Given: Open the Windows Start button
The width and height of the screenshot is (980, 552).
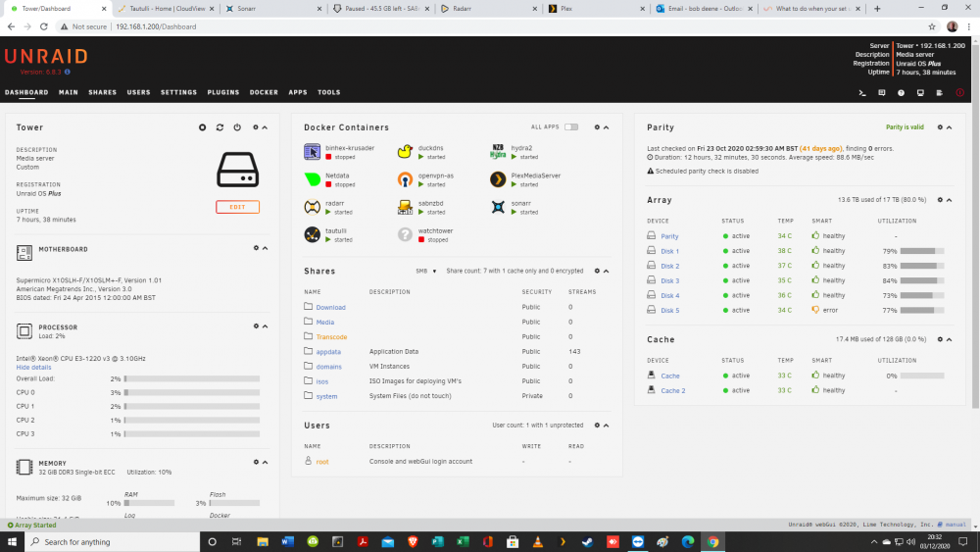Looking at the screenshot, I should [x=12, y=542].
